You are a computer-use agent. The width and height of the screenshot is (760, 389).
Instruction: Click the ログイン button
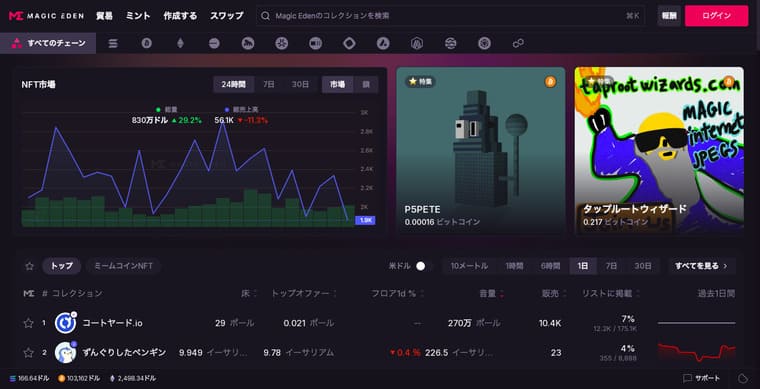coord(716,16)
